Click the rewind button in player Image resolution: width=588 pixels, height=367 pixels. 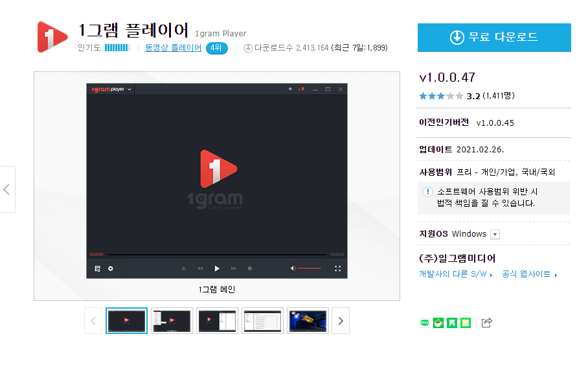coord(200,268)
